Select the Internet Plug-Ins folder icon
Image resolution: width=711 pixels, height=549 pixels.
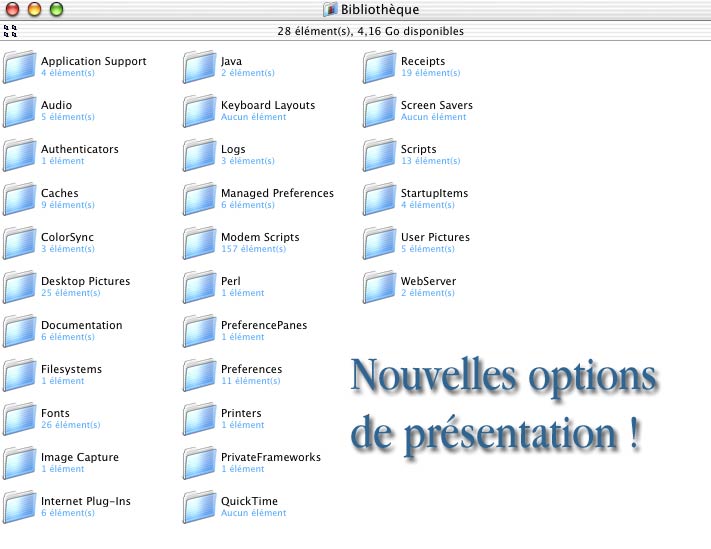tap(19, 507)
